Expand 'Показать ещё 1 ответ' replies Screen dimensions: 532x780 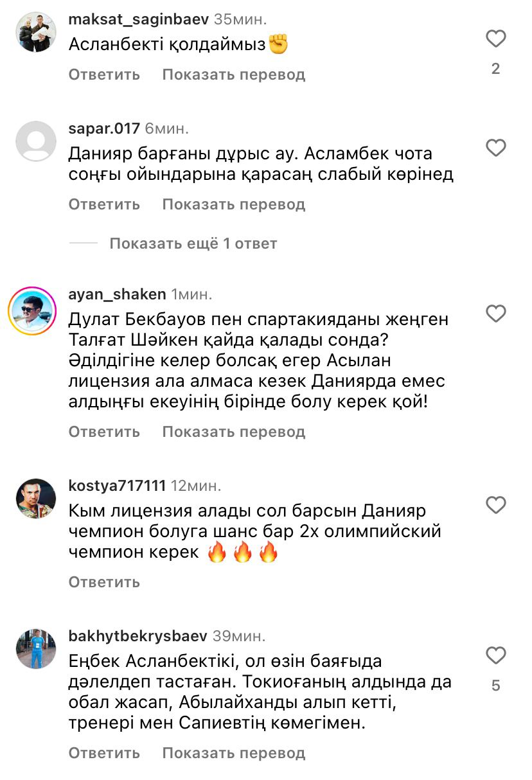coord(193,244)
